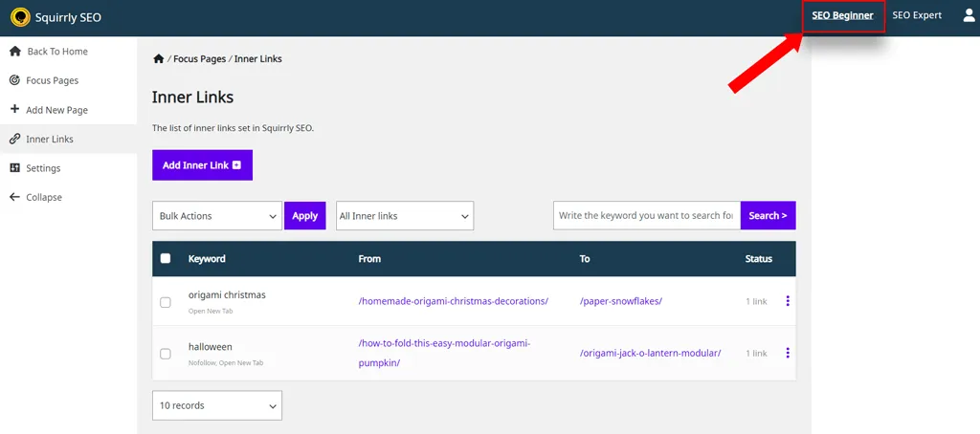Viewport: 980px width, 434px height.
Task: Click the Status column header
Action: [758, 258]
